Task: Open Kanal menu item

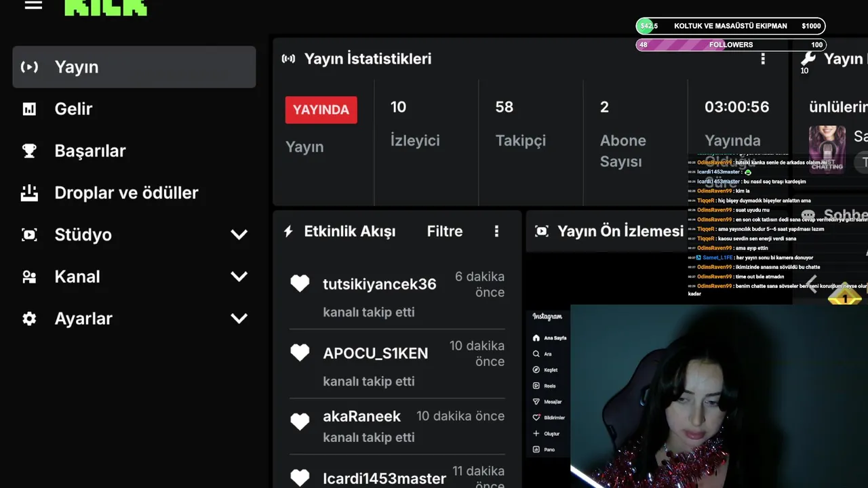Action: (x=134, y=277)
